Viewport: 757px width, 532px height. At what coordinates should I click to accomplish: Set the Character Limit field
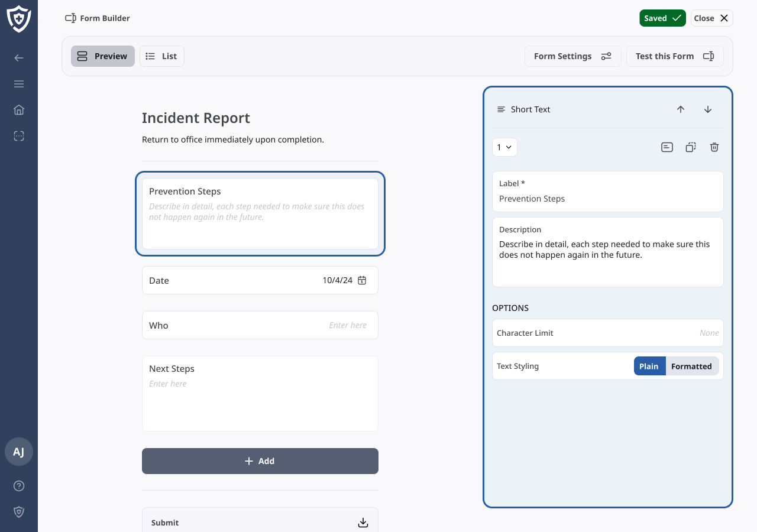608,333
